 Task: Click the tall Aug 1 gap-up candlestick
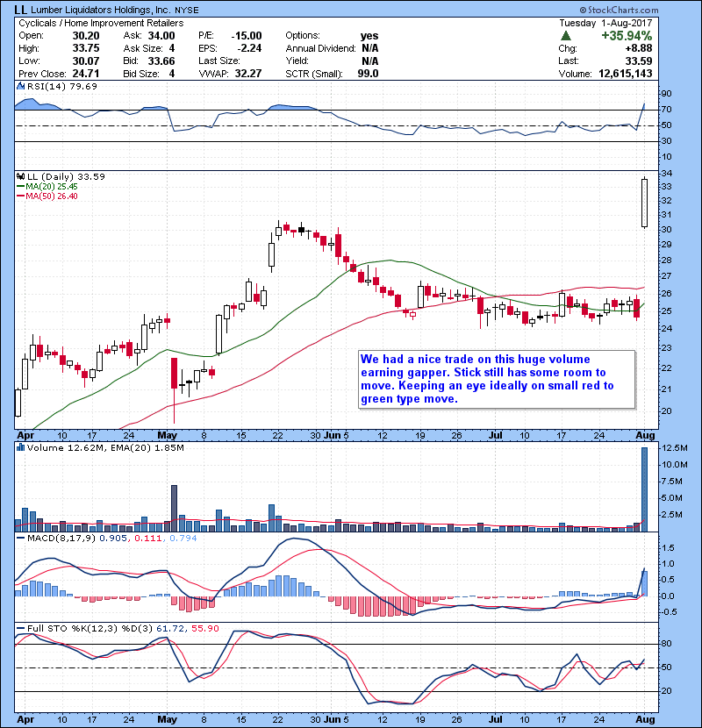click(x=644, y=203)
